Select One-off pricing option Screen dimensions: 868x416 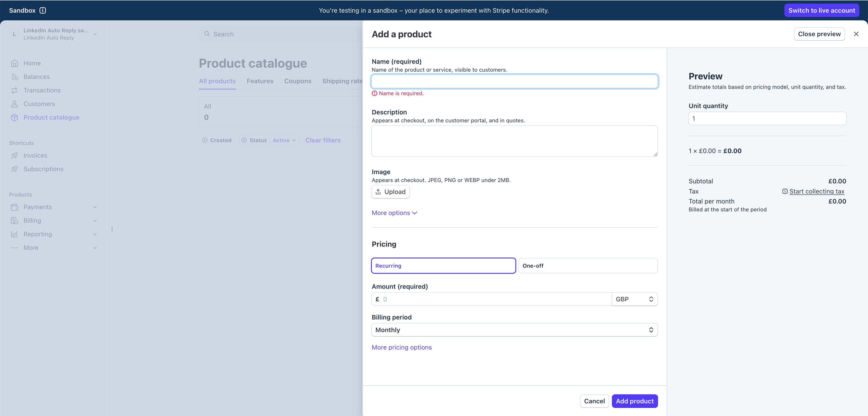(588, 266)
